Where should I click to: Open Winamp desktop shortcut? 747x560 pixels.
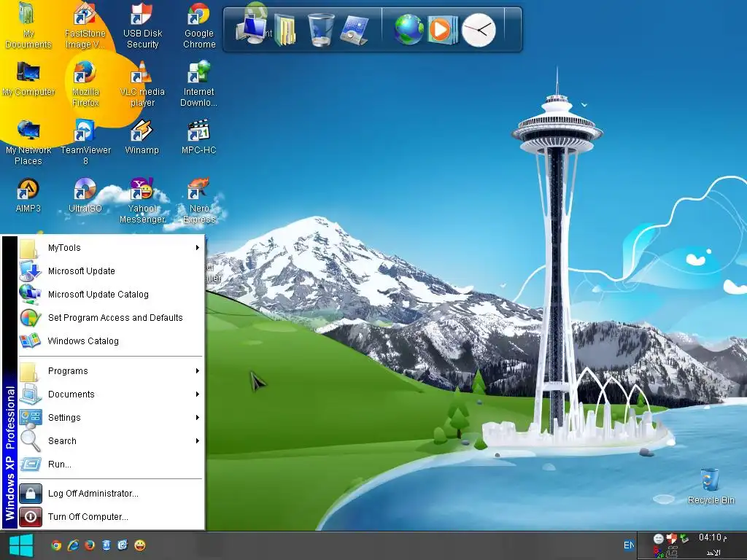pos(142,137)
